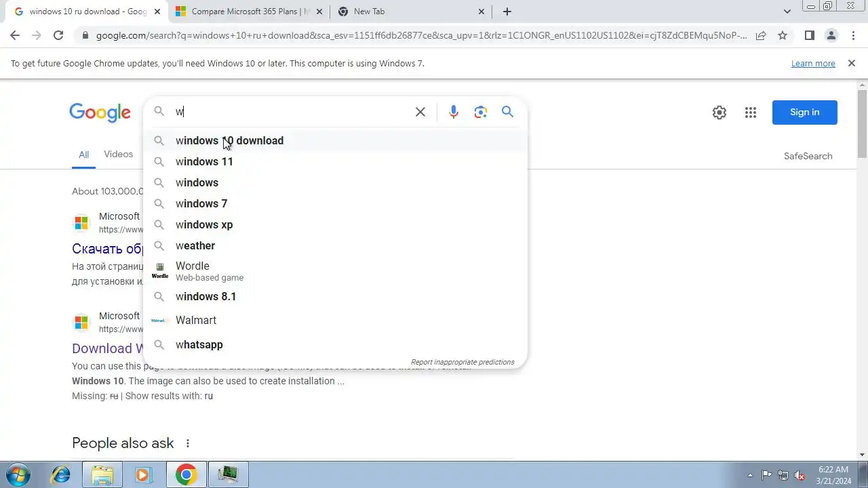Select the Walmart suggestion
Image resolution: width=868 pixels, height=488 pixels.
(x=335, y=320)
